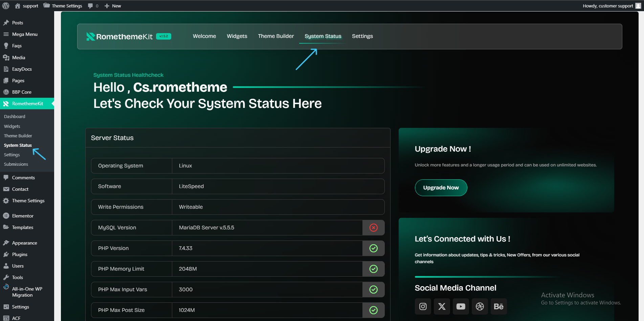644x321 pixels.
Task: Click the Media icon in sidebar
Action: 6,58
